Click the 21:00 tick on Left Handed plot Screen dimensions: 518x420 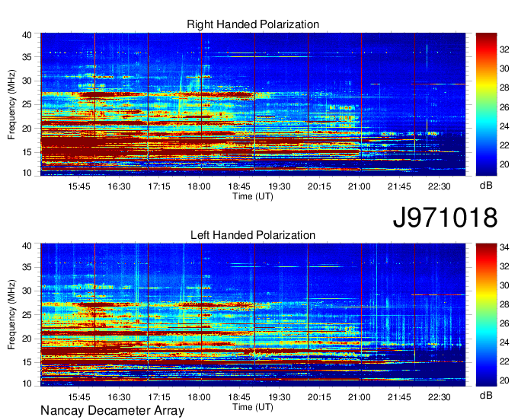coord(359,397)
